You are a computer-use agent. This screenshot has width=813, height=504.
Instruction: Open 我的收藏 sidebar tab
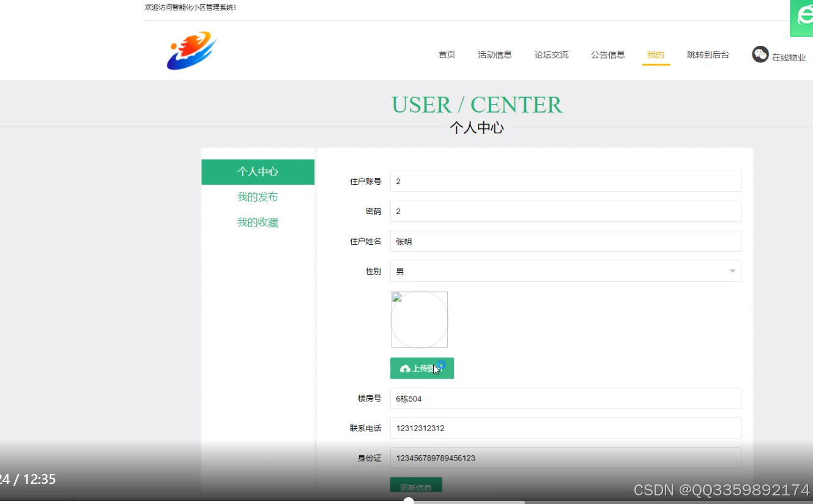coord(258,223)
